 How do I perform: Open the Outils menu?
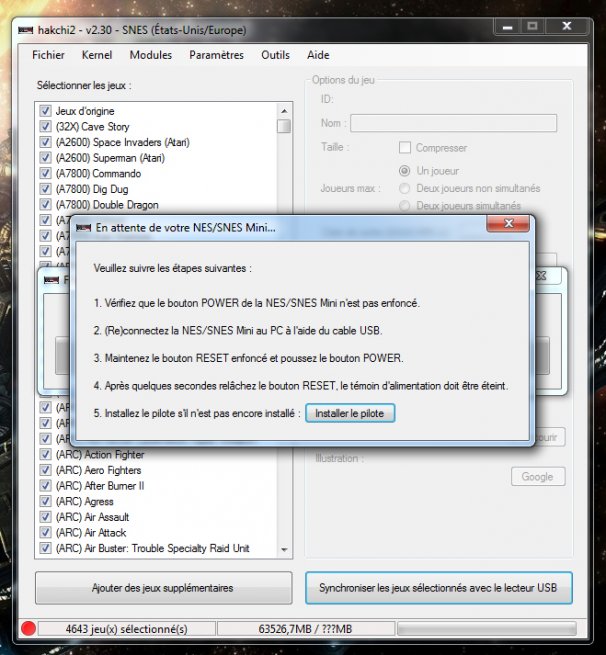coord(275,55)
